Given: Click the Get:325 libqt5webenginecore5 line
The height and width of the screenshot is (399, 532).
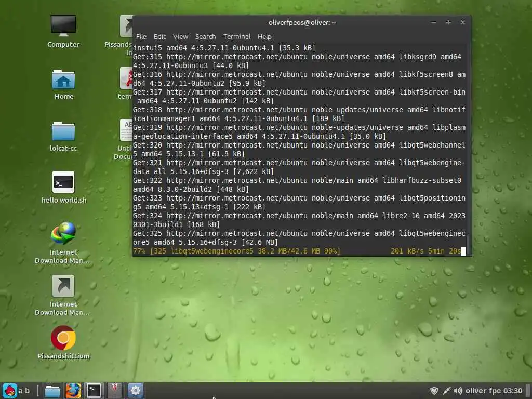Looking at the screenshot, I should (x=299, y=238).
